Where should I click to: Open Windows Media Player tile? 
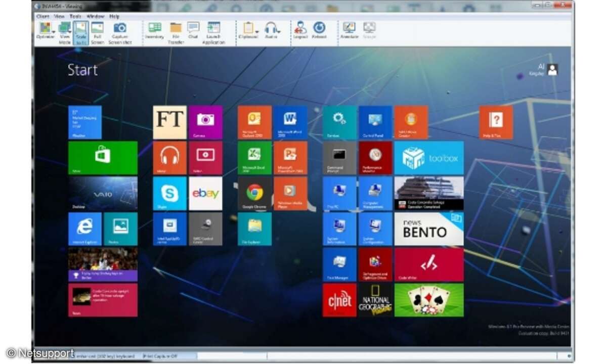[290, 194]
